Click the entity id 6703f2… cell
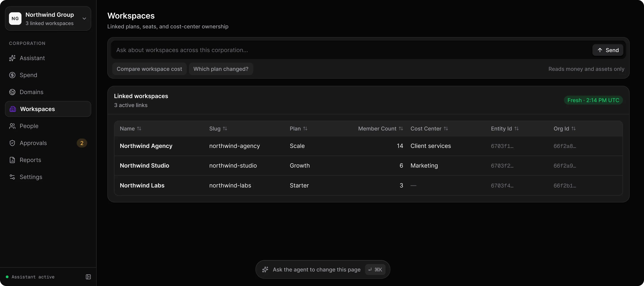Screen dimensions: 644x286 point(502,166)
